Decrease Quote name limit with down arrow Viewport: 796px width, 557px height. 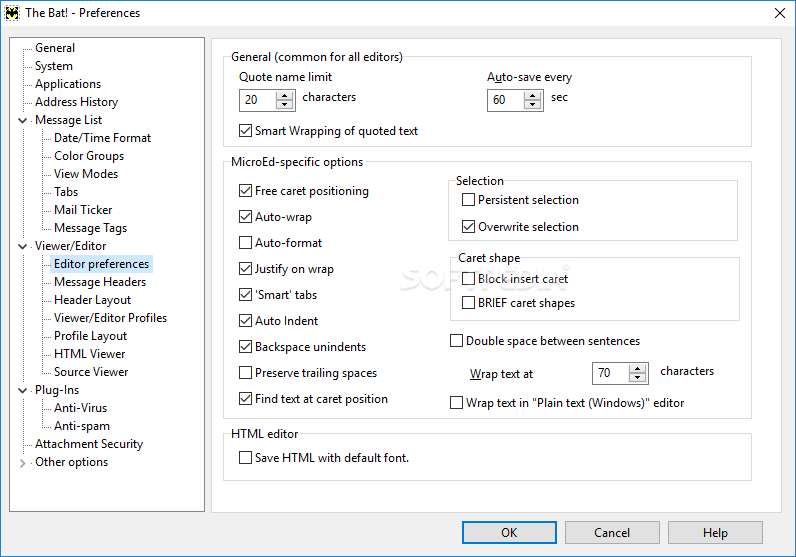coord(285,105)
